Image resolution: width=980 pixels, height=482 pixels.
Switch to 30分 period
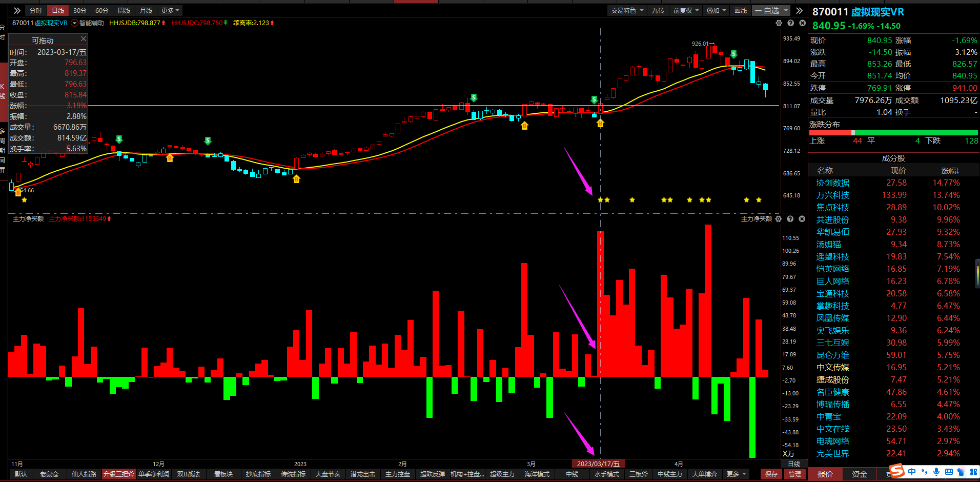pyautogui.click(x=80, y=10)
